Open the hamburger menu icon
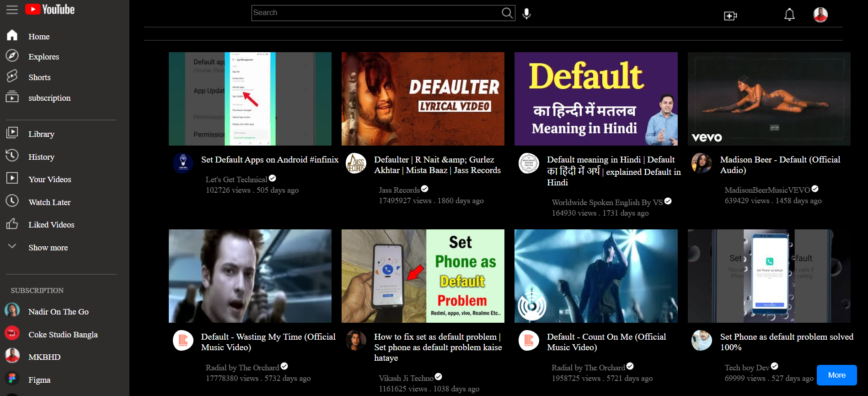Screen dimensions: 868x396 click(12, 10)
